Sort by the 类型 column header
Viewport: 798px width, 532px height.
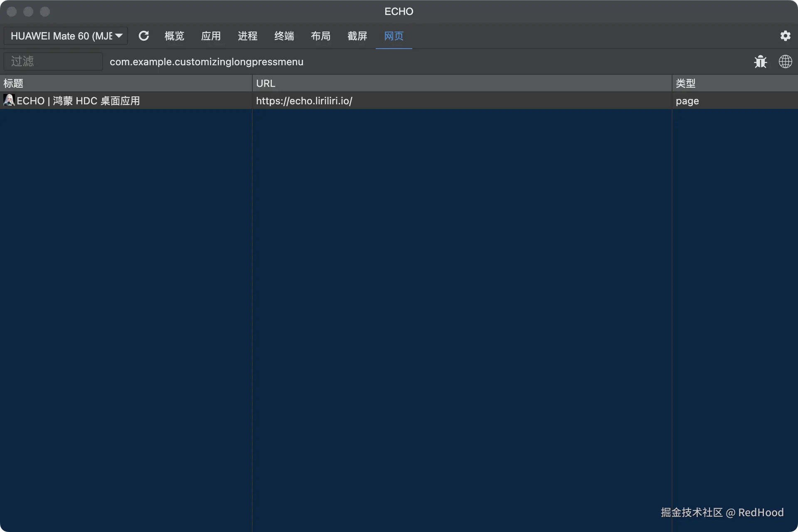pyautogui.click(x=685, y=83)
